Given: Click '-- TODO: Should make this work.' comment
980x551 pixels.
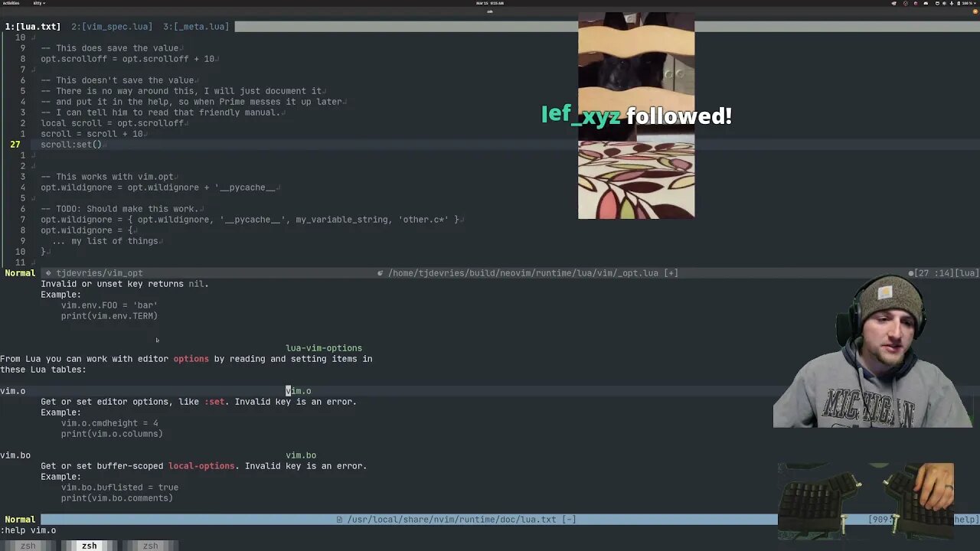Looking at the screenshot, I should tap(120, 209).
